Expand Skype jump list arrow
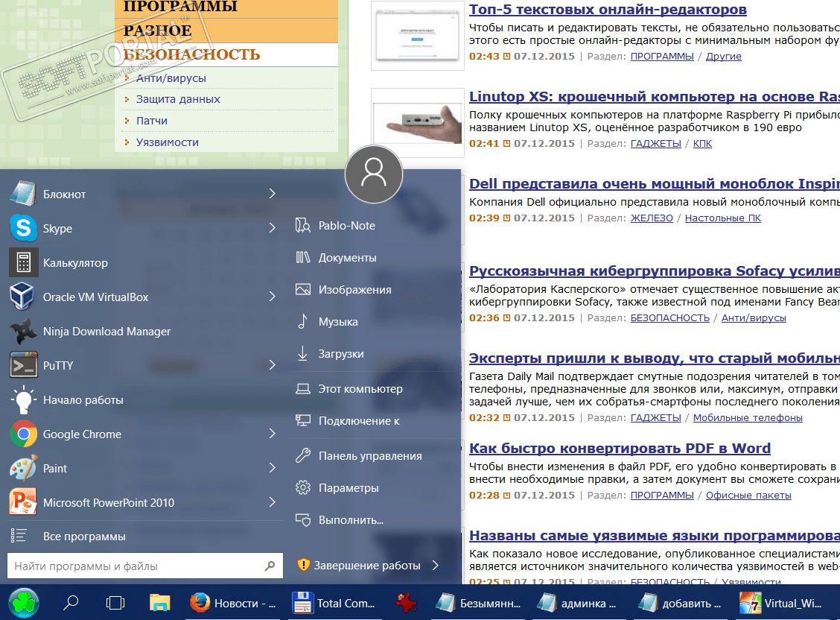Screen dimensions: 840x620 [272, 228]
